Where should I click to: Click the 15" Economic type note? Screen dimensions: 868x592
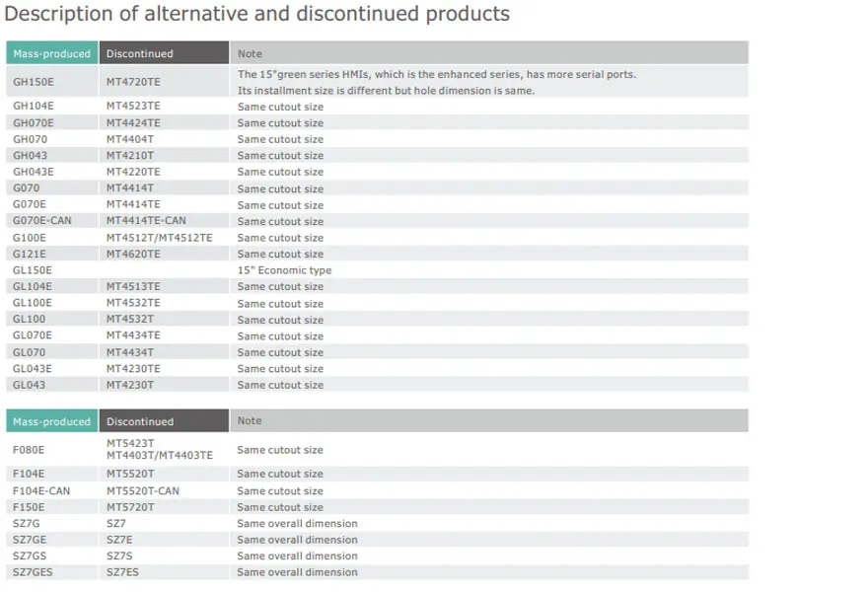tap(284, 270)
